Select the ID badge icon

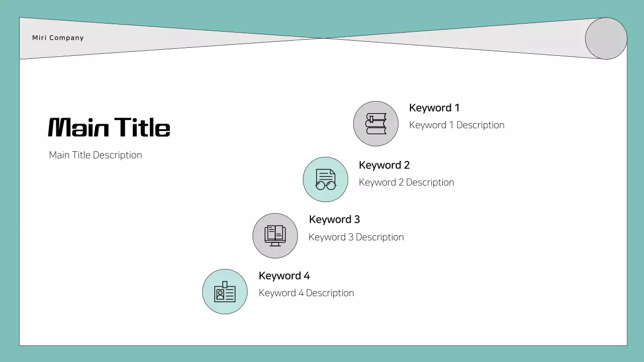[225, 292]
